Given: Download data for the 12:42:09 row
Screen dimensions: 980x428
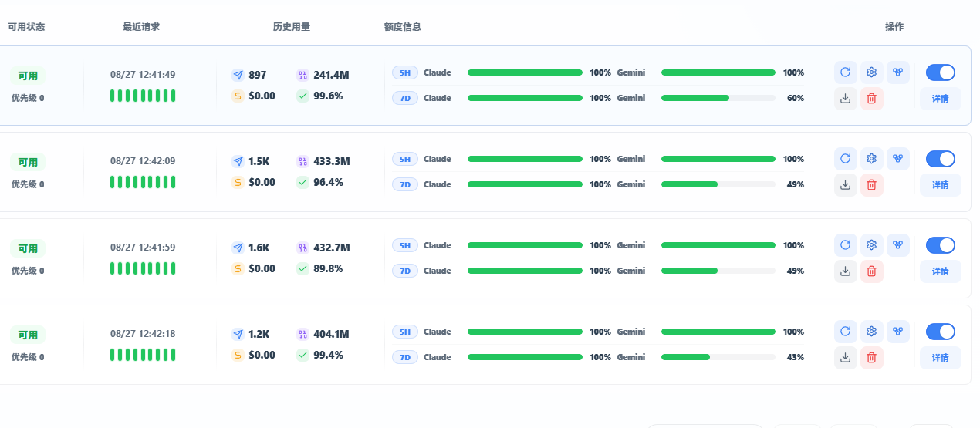Looking at the screenshot, I should click(846, 185).
